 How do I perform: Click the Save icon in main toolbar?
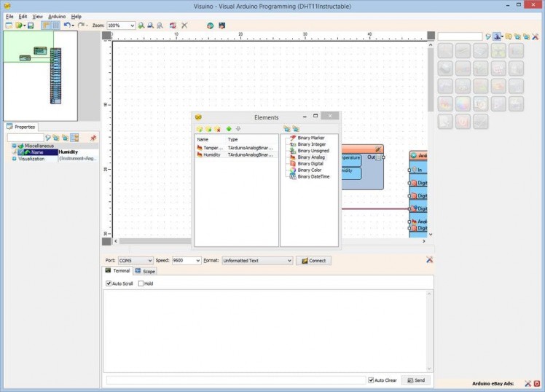31,26
